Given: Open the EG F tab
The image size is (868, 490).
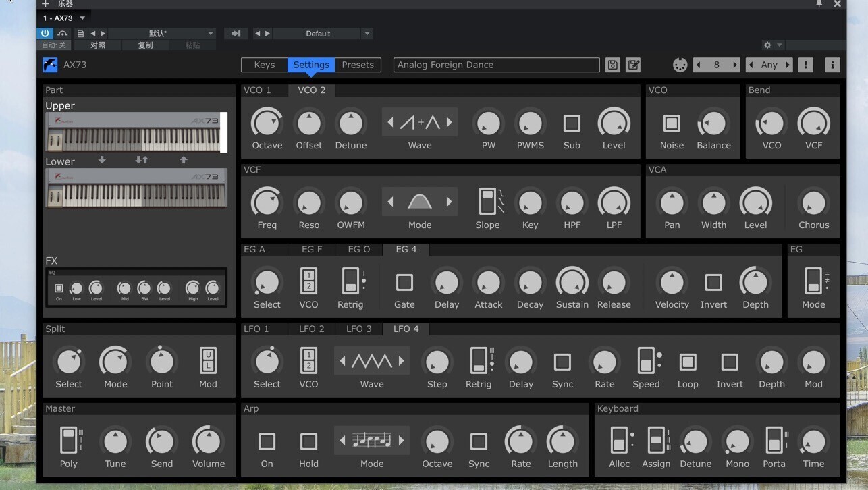Looking at the screenshot, I should click(312, 249).
